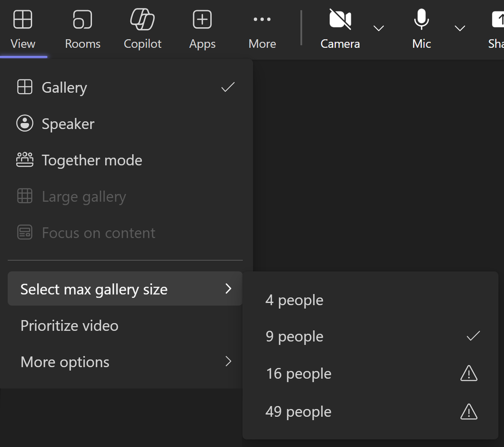Launch the Copilot icon in toolbar
This screenshot has height=447, width=504.
click(x=142, y=19)
